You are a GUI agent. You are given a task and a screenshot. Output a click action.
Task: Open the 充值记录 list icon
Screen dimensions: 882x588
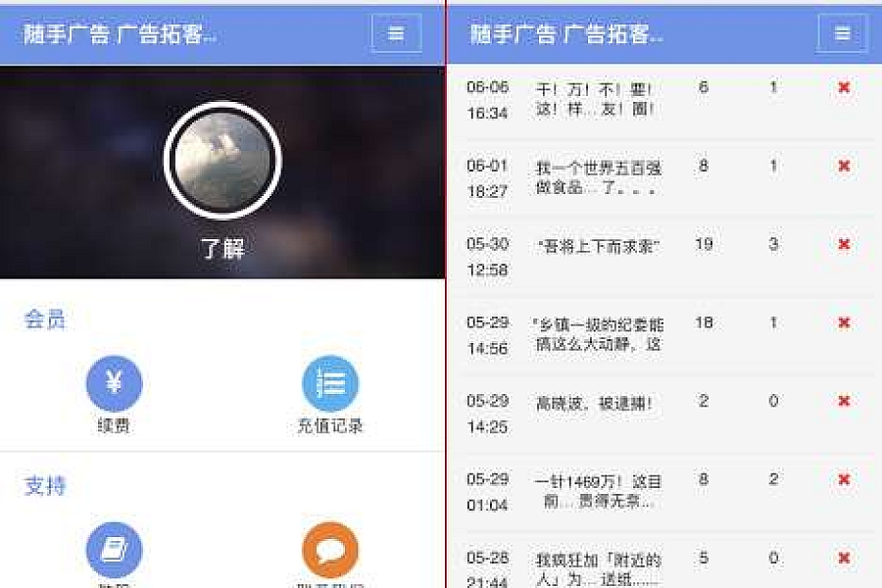point(330,384)
